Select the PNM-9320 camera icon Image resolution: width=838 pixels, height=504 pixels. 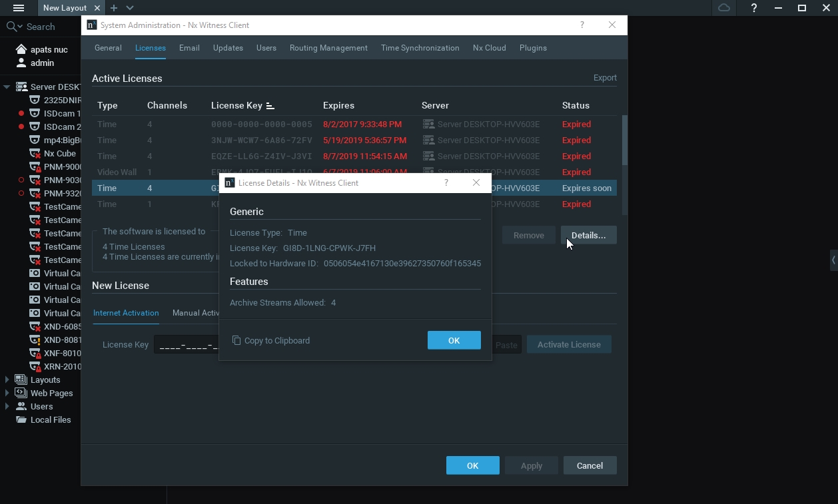pos(35,193)
